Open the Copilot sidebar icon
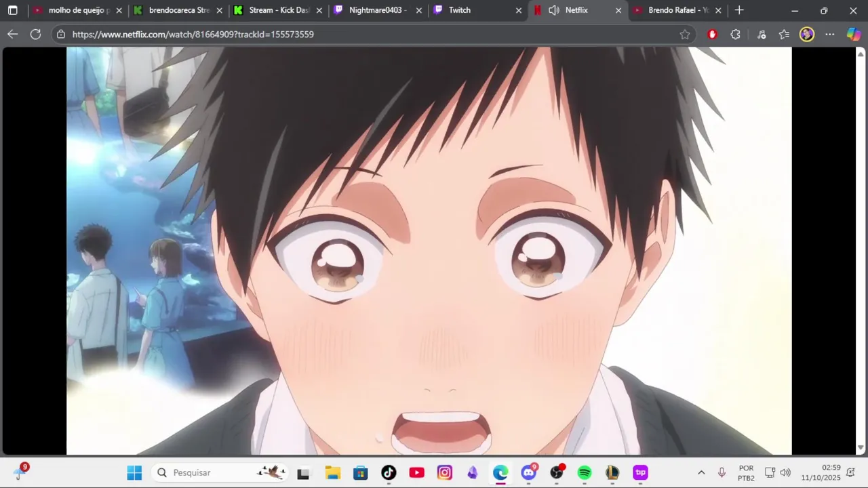Image resolution: width=868 pixels, height=488 pixels. click(x=854, y=34)
